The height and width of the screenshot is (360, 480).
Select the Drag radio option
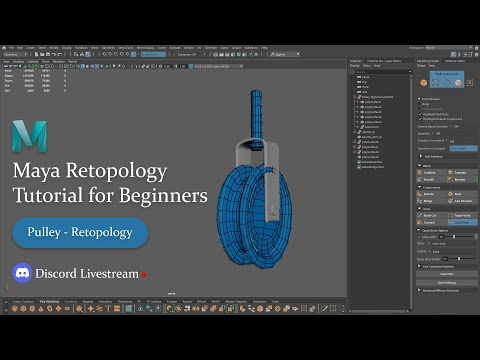[419, 104]
